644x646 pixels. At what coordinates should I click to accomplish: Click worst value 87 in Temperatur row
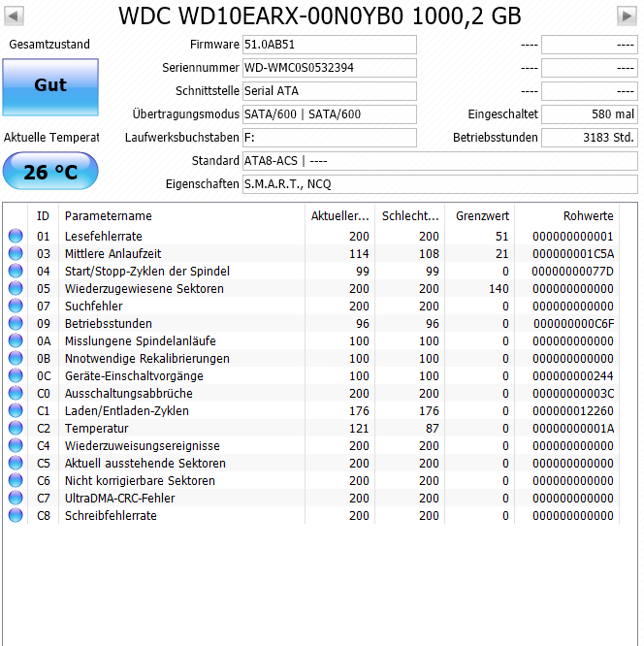(433, 428)
